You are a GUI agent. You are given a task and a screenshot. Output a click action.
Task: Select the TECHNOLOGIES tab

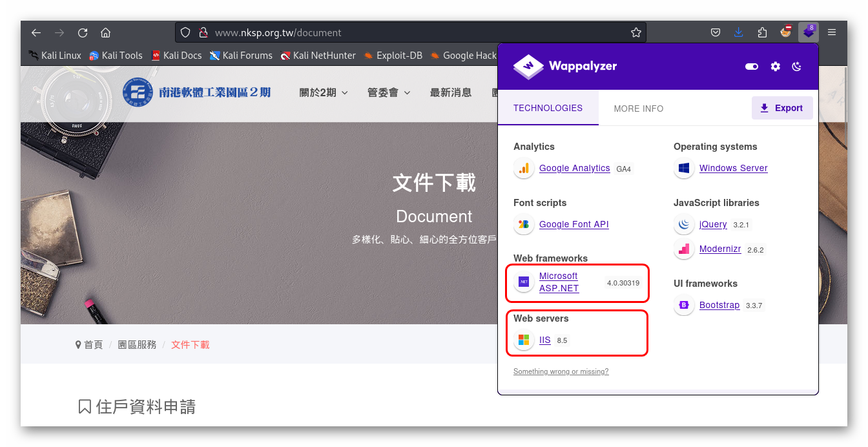coord(548,108)
